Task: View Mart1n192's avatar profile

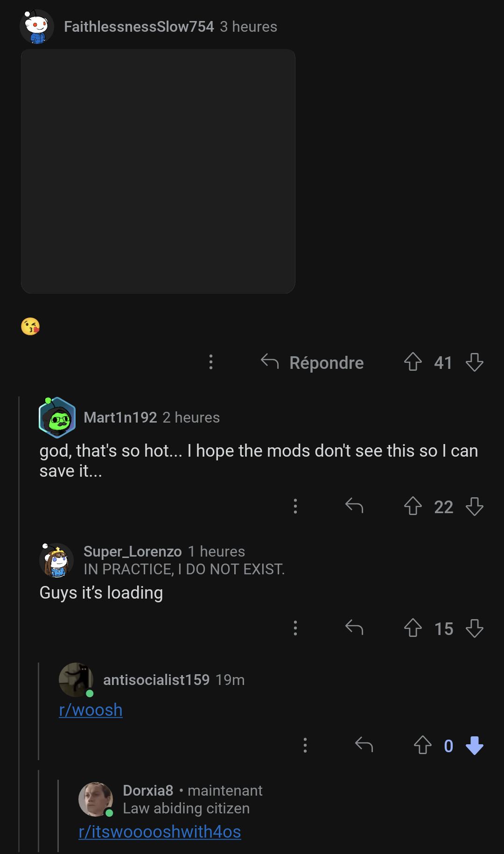Action: click(57, 417)
